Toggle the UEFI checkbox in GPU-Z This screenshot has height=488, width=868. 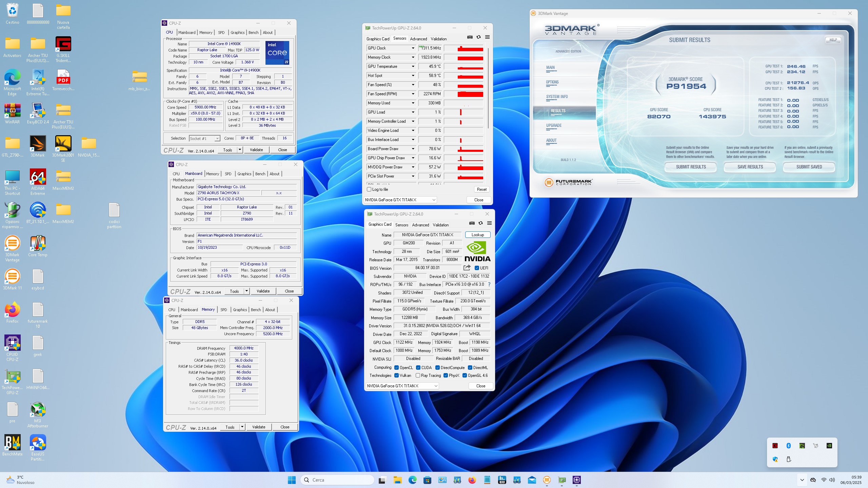coord(477,268)
